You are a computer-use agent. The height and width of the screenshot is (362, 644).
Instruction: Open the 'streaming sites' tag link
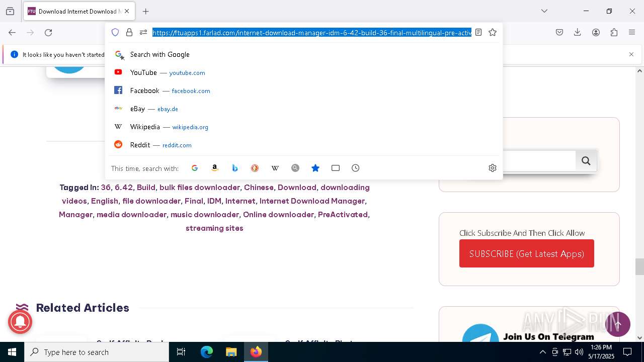tap(214, 228)
